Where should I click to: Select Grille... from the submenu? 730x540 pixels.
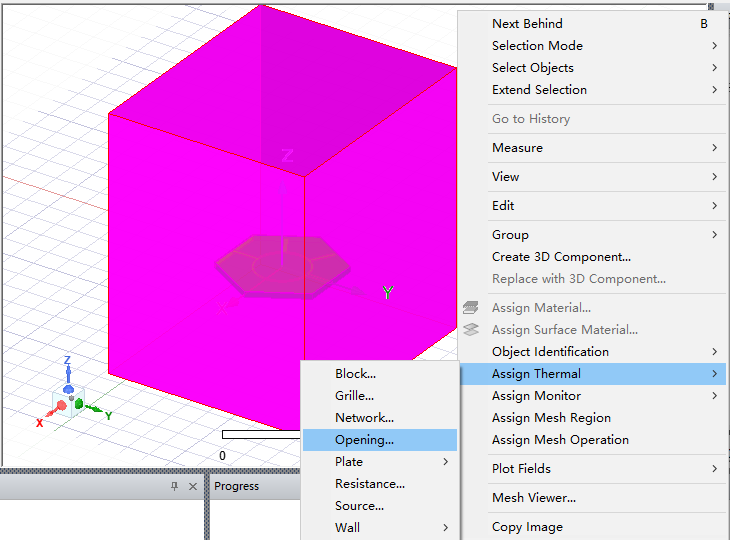[354, 396]
